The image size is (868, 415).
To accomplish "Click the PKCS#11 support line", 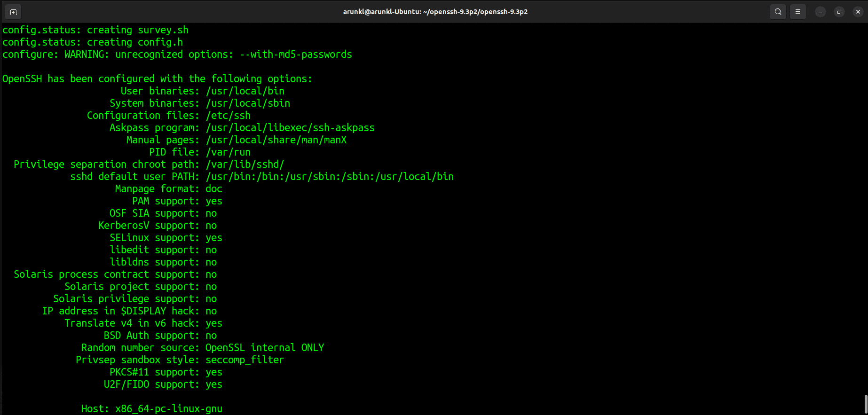I will pos(166,372).
